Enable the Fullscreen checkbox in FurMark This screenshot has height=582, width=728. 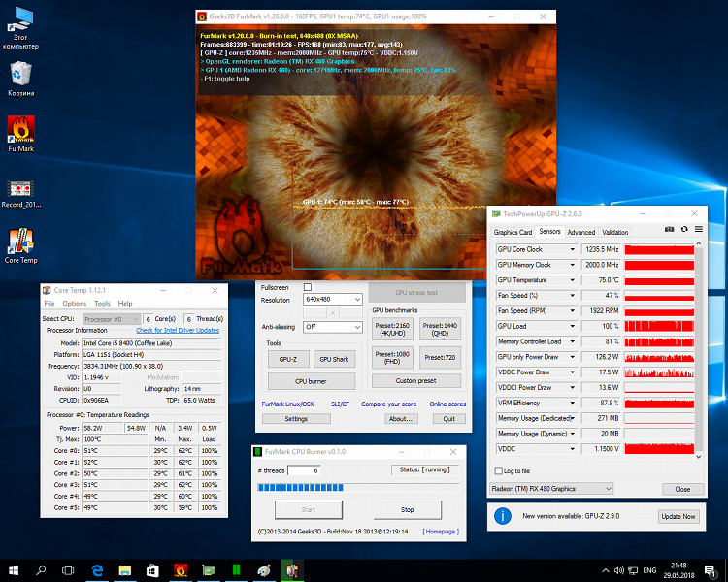[x=308, y=287]
